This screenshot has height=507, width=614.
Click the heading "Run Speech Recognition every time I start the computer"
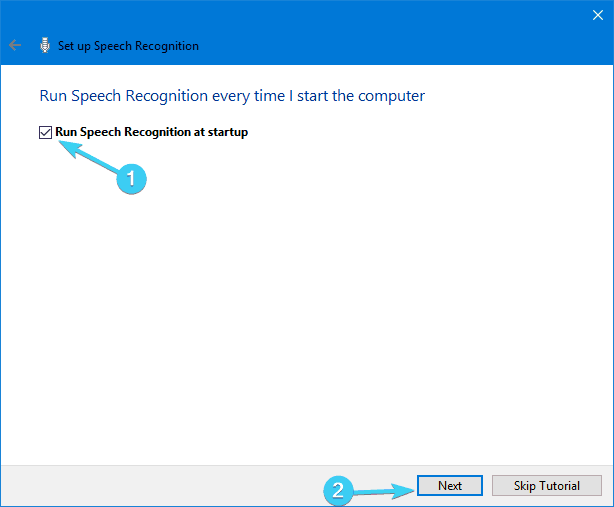[x=232, y=96]
